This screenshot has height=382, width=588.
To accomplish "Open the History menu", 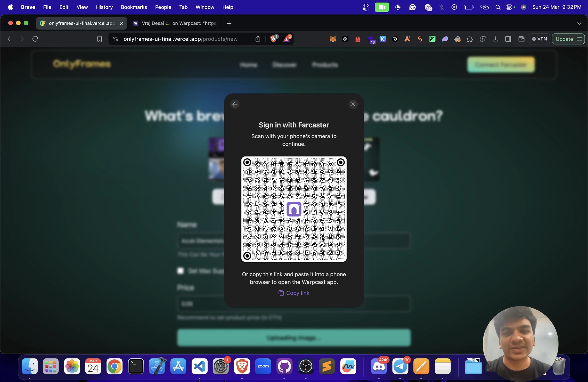I will pos(104,7).
